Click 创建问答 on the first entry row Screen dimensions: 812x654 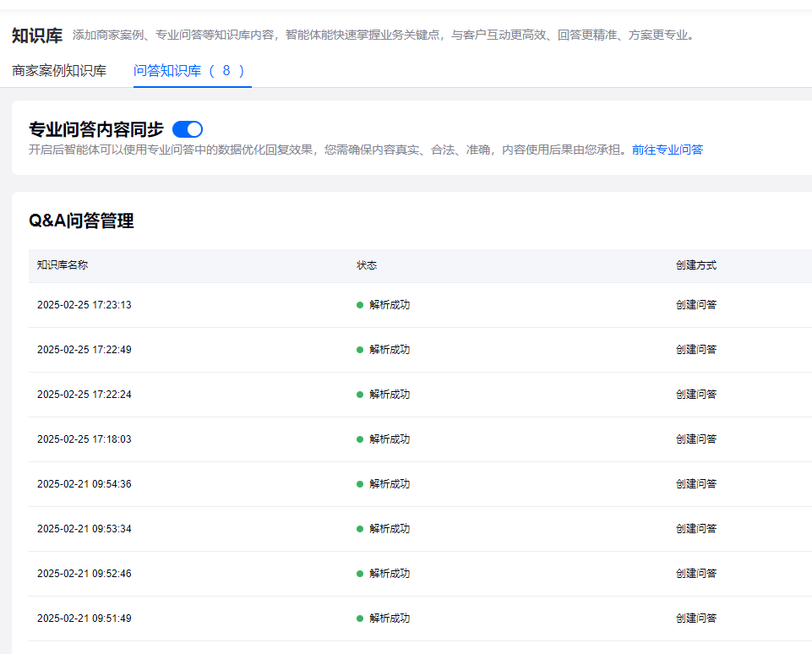pos(695,304)
